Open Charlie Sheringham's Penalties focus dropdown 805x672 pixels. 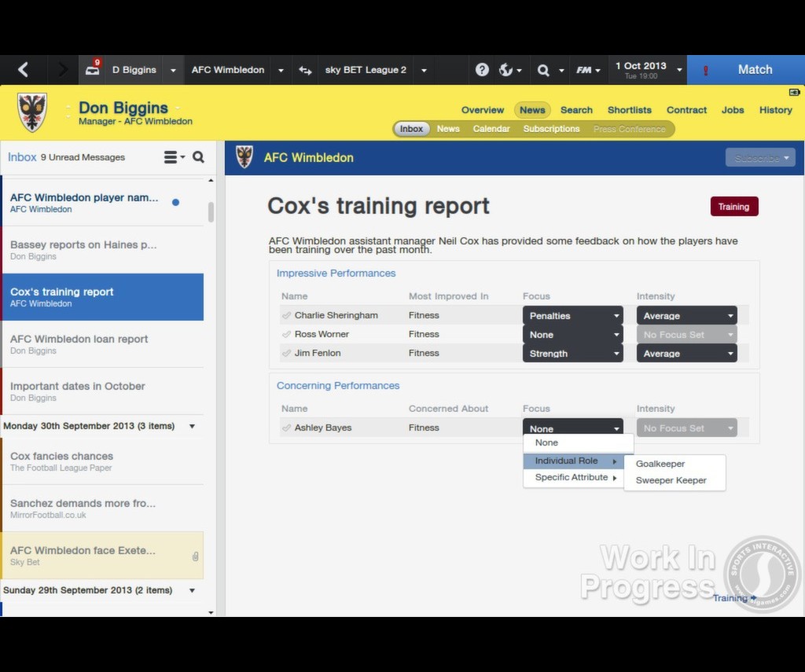pyautogui.click(x=572, y=315)
